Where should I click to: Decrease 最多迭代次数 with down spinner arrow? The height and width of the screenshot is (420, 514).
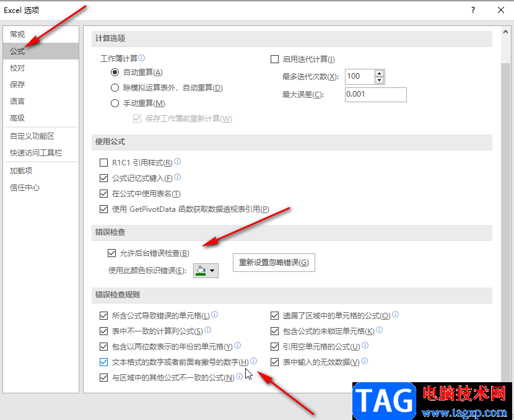379,80
